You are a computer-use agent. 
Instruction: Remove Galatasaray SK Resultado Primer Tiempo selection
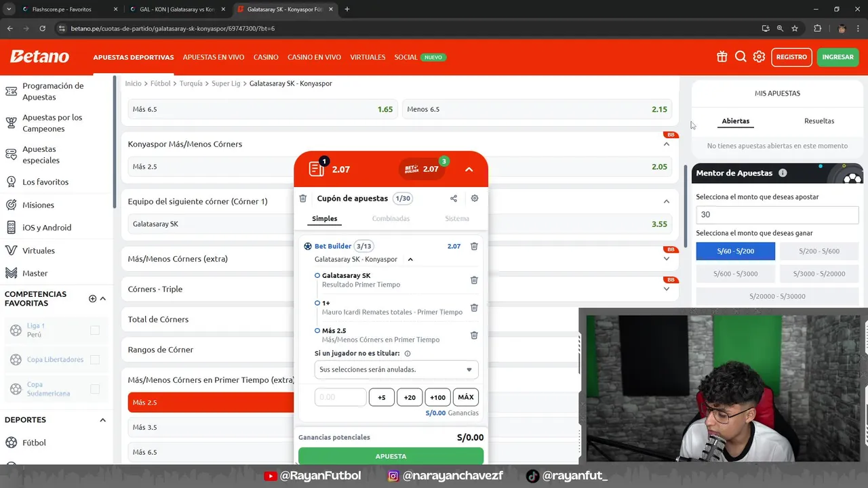474,280
